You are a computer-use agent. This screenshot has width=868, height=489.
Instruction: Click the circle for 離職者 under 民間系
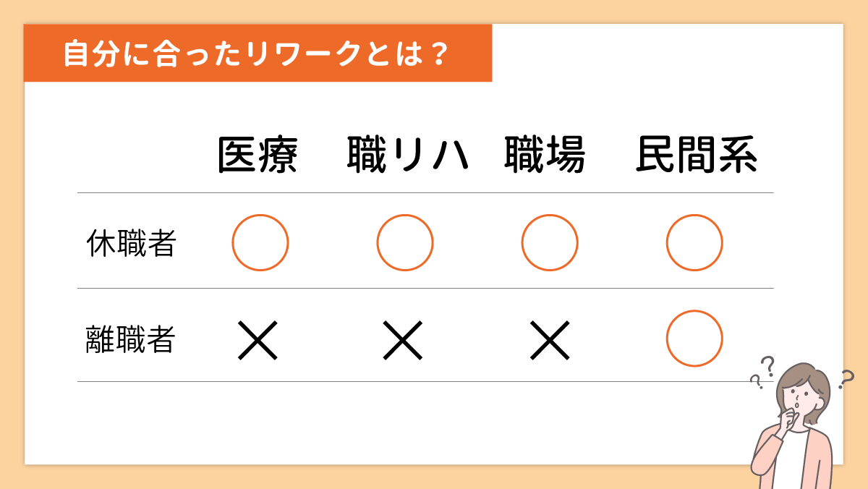(x=694, y=338)
